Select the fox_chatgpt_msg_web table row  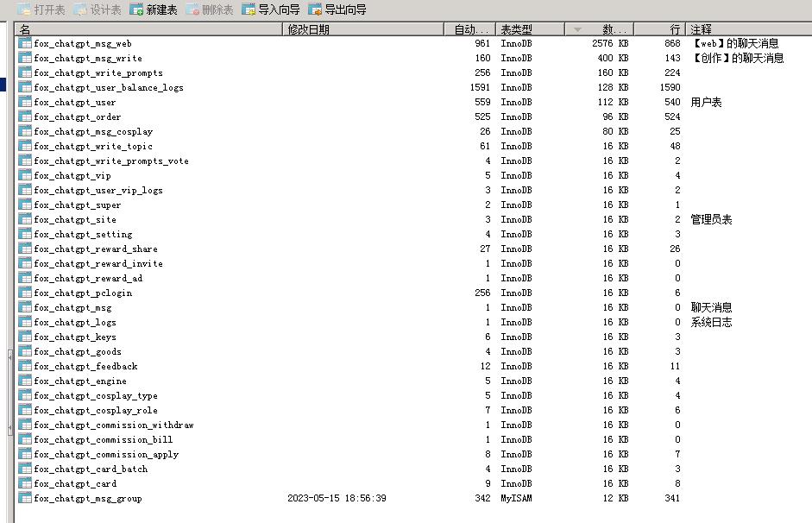click(83, 43)
